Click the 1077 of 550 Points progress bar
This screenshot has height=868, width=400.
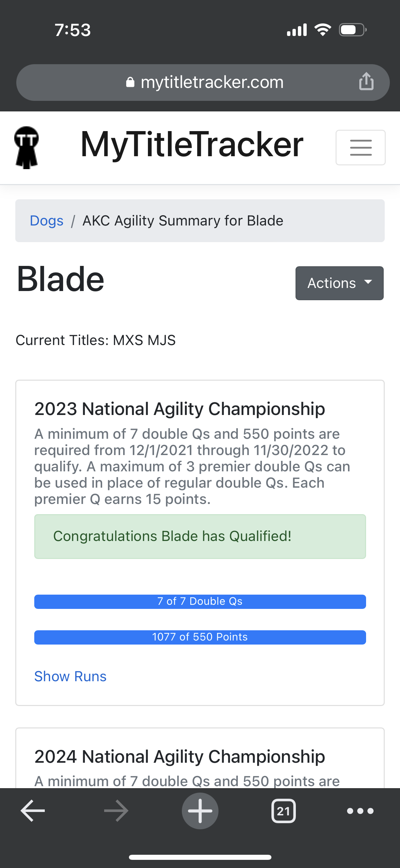200,637
